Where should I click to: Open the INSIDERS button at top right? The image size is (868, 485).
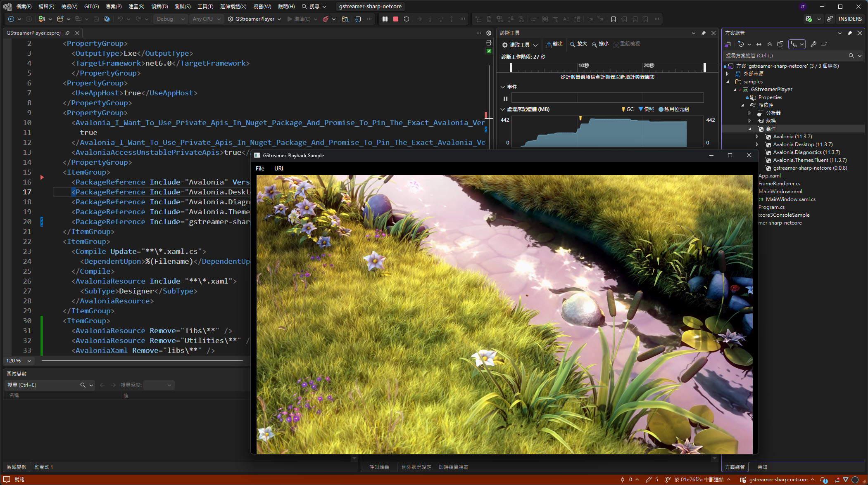pyautogui.click(x=849, y=19)
